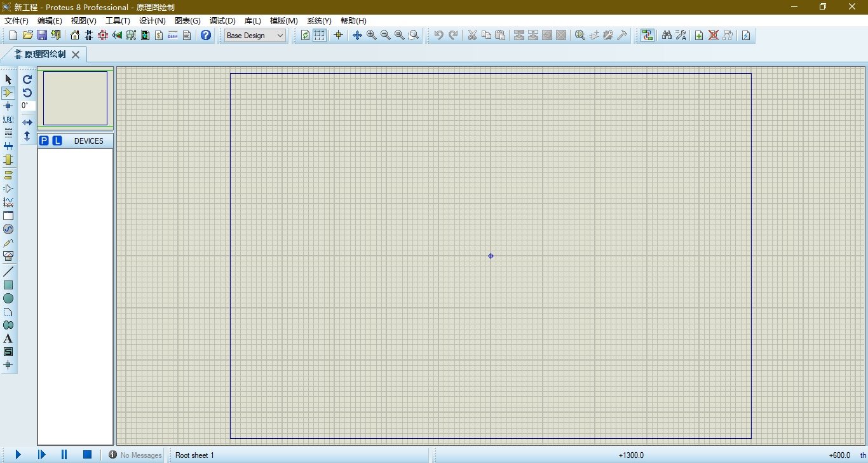Click the P pick devices button
Screen dimensions: 868x463
click(x=44, y=141)
